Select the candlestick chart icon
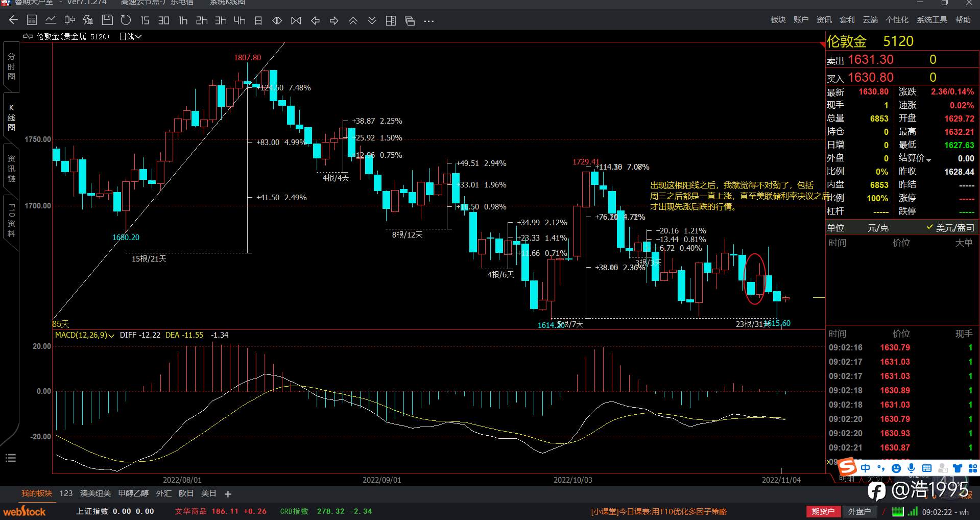Screen dimensions: 980x520 pyautogui.click(x=69, y=20)
